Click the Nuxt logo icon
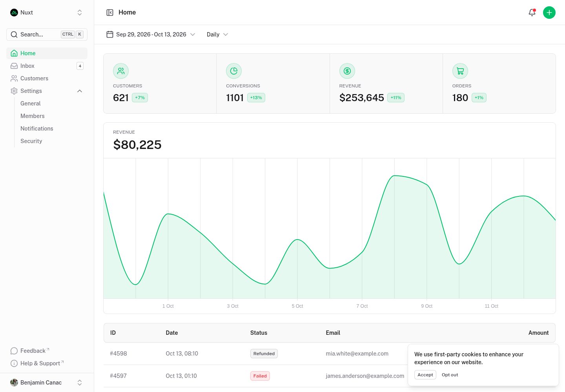565x392 pixels. (x=14, y=13)
